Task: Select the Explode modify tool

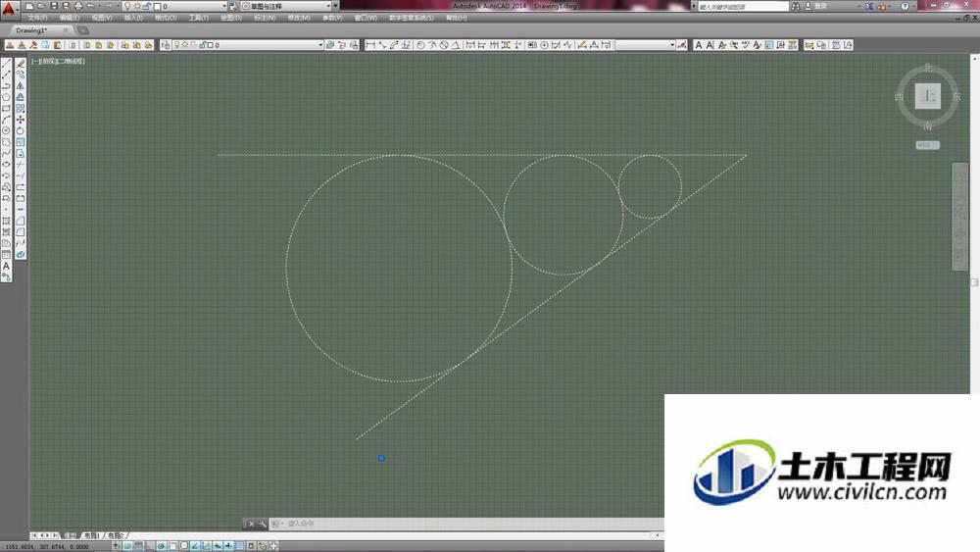Action: (21, 255)
